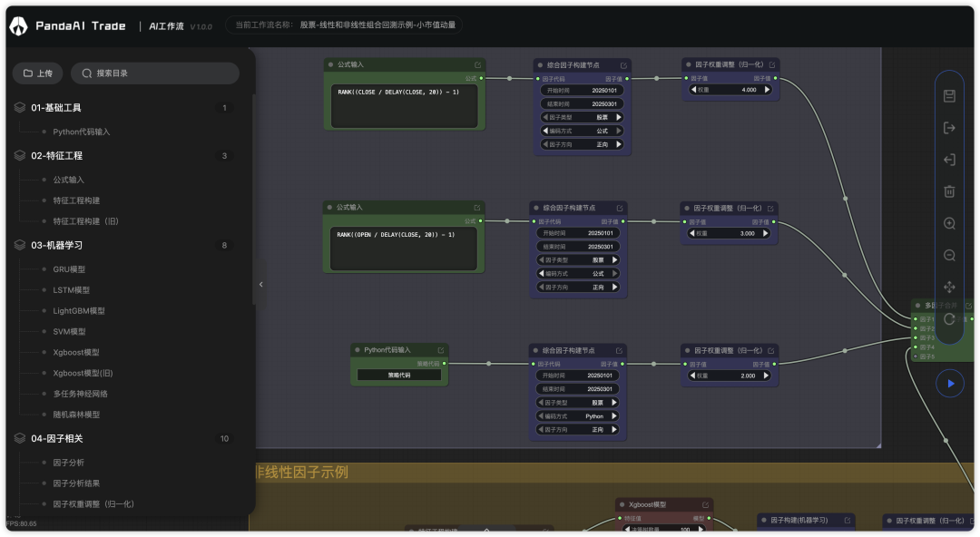The height and width of the screenshot is (537, 980).
Task: Toggle collapse dot on 因子权重调整 node weighted 4.000
Action: 688,65
